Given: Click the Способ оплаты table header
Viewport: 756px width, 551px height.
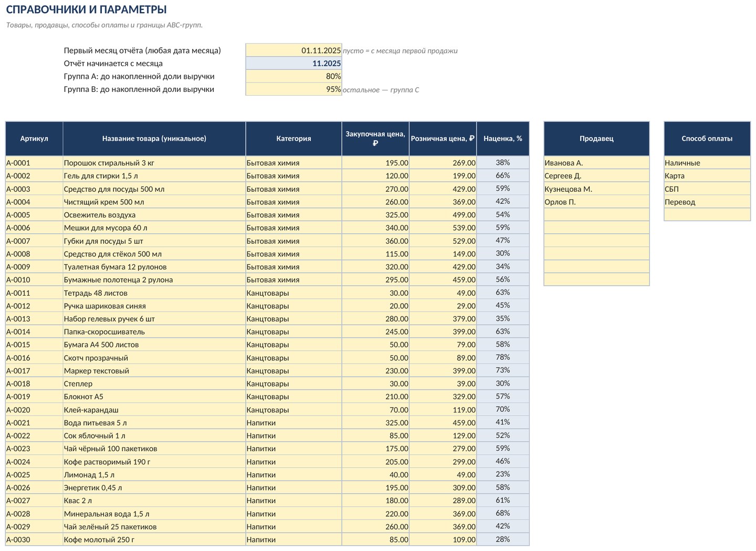Looking at the screenshot, I should (707, 139).
